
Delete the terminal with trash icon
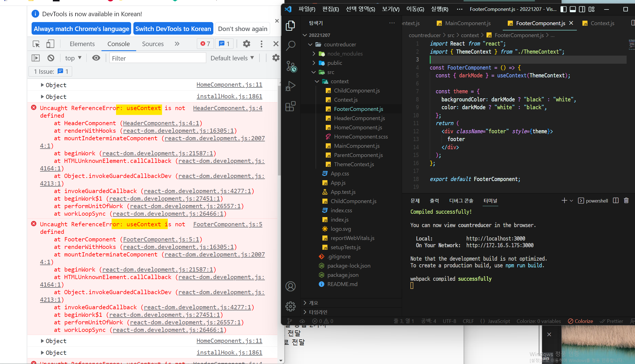[x=626, y=201]
